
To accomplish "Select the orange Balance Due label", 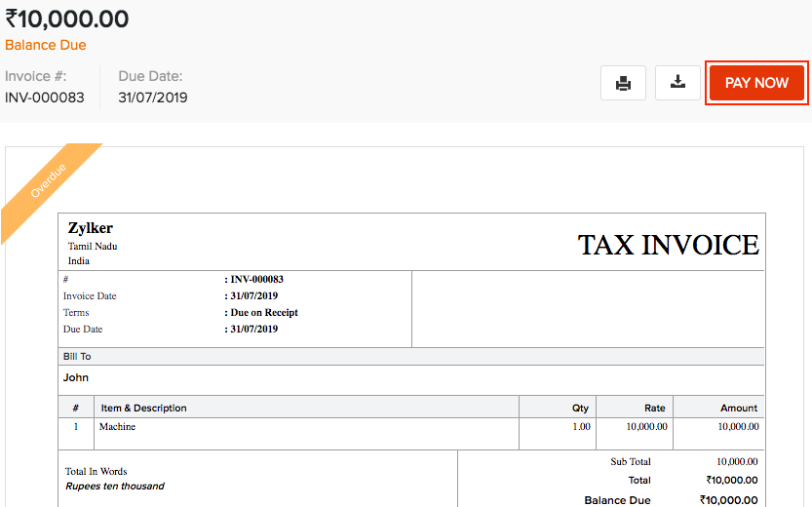I will coord(46,45).
